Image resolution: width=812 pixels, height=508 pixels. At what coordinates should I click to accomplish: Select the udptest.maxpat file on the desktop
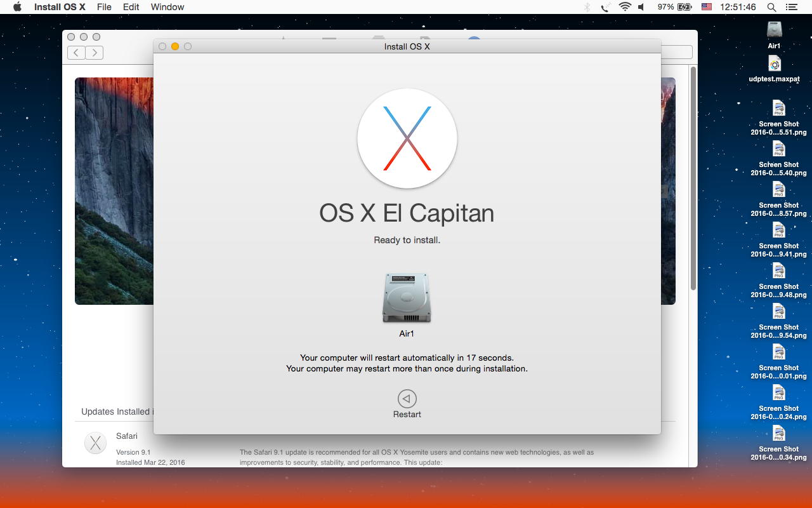click(774, 64)
